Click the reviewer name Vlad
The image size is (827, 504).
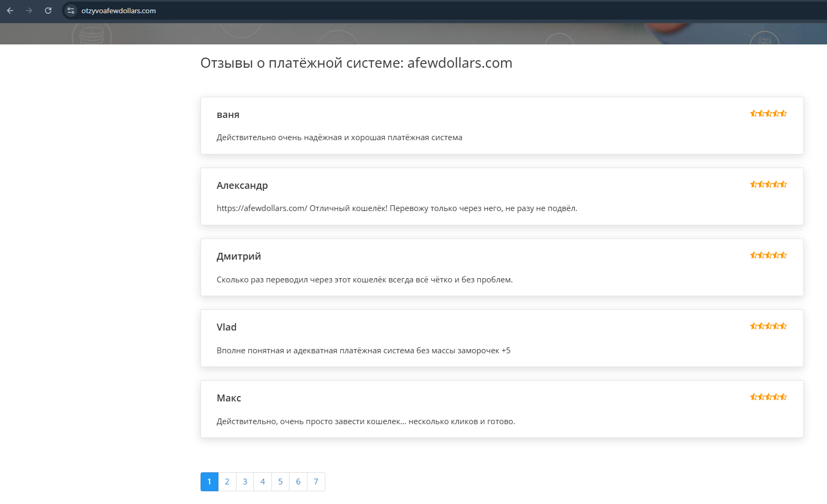(226, 327)
